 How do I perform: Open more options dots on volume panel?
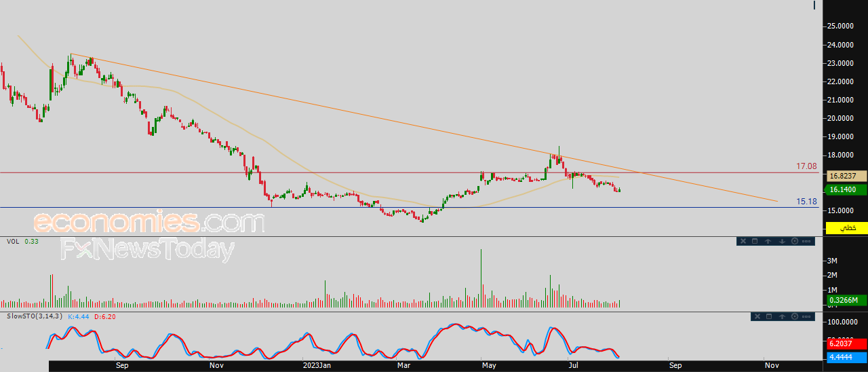(806, 241)
